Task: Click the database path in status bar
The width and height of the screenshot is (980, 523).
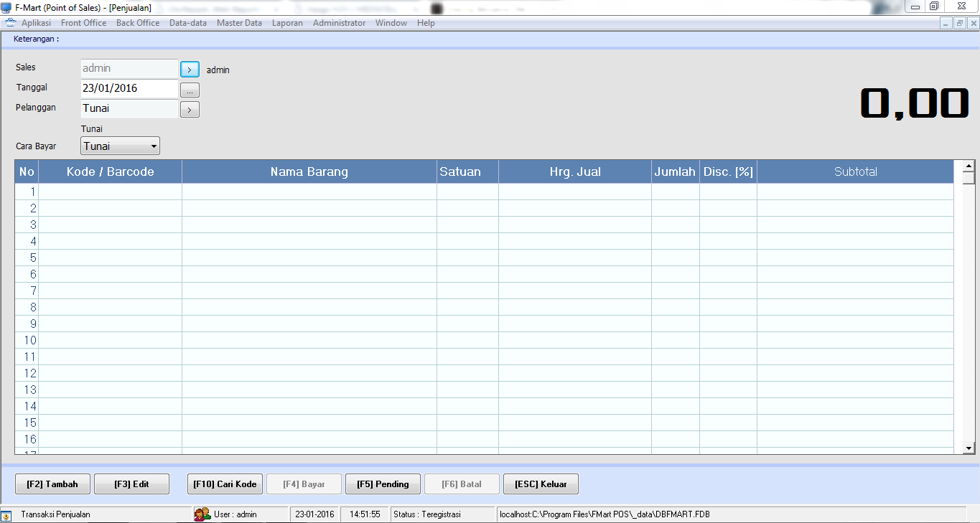Action: (x=605, y=514)
